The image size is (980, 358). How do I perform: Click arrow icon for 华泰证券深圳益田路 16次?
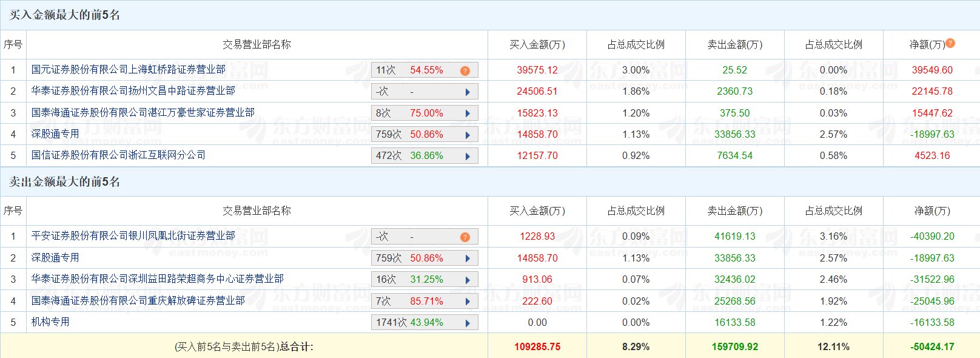(x=468, y=280)
